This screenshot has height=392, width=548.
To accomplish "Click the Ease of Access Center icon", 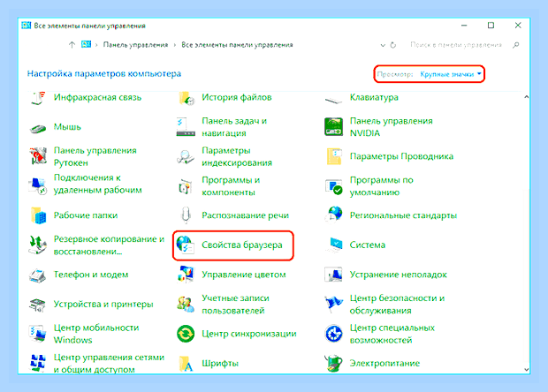I will tap(334, 334).
